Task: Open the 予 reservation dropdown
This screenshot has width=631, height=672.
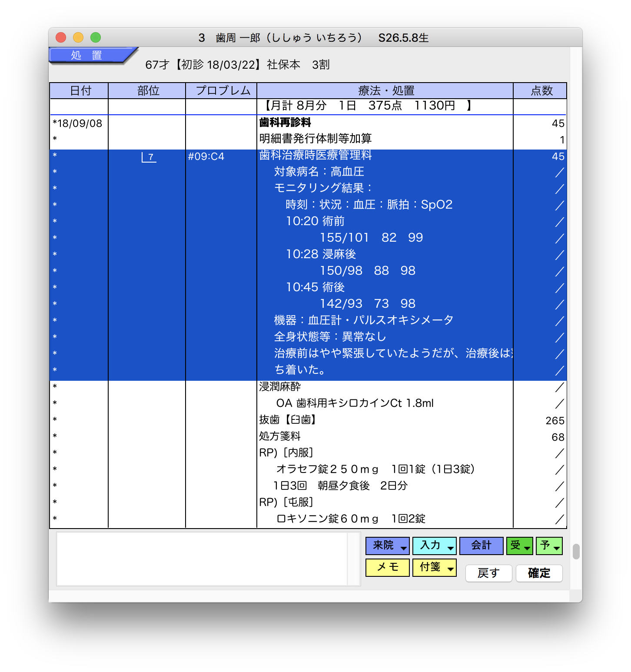Action: 549,546
